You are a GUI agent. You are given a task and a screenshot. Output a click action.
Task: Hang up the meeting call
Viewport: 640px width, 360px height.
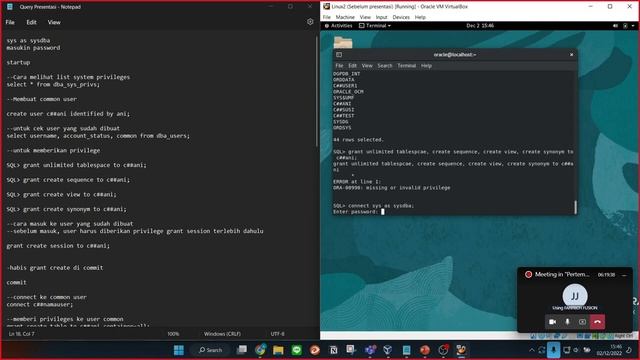(x=598, y=322)
